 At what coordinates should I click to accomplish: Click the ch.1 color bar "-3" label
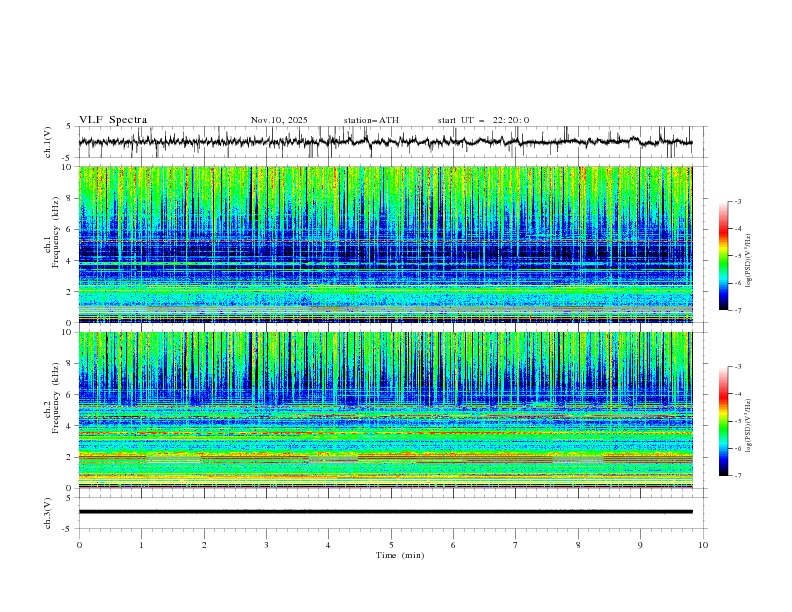(x=737, y=201)
